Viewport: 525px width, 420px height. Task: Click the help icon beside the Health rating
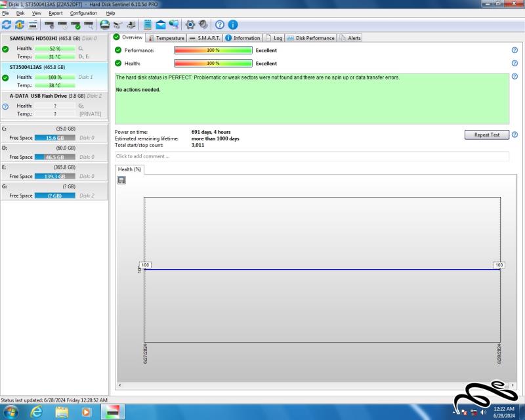tap(514, 63)
